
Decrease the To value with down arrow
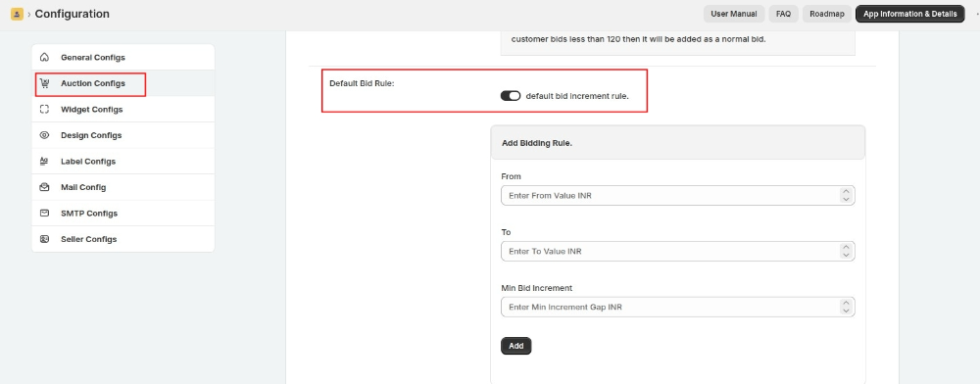(x=846, y=255)
